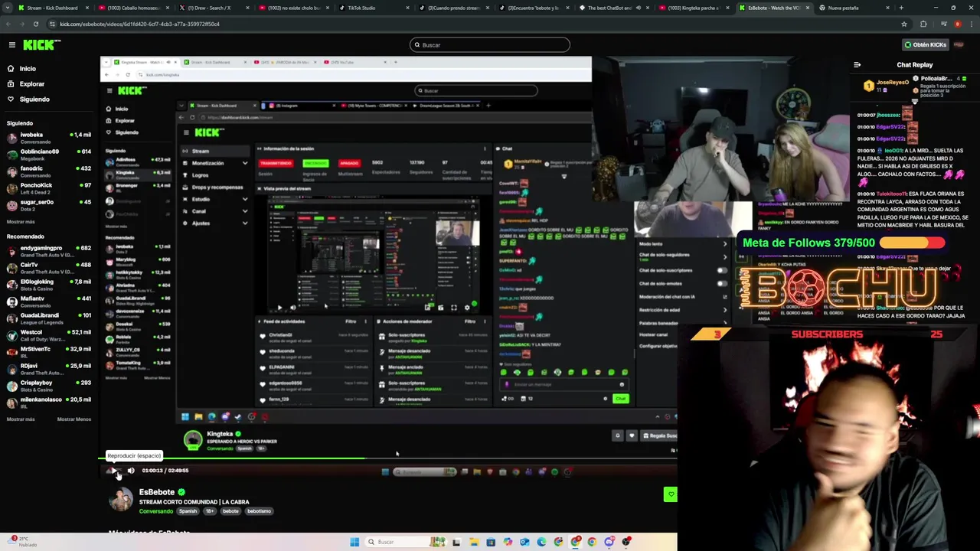Go to Inicio in the sidebar
980x551 pixels.
click(28, 69)
